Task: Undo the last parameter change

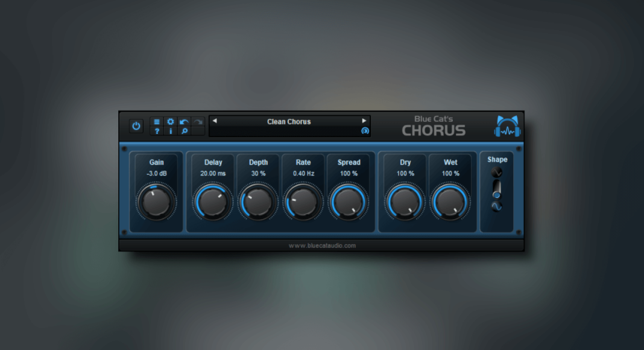Action: (183, 121)
